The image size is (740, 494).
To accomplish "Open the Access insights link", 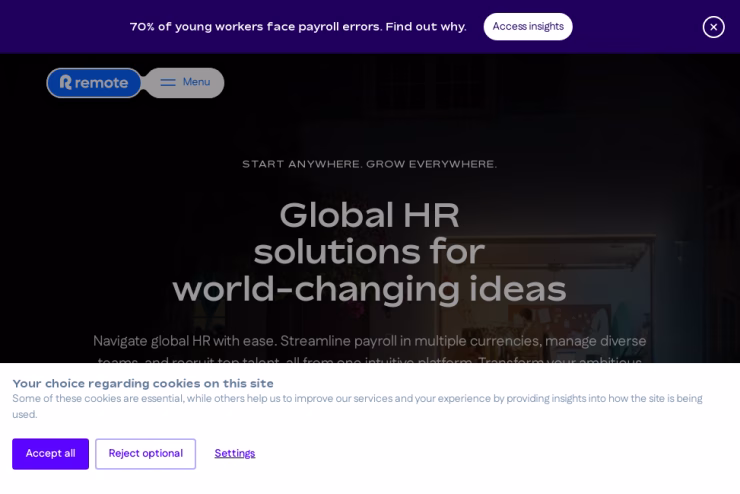I will click(x=528, y=26).
